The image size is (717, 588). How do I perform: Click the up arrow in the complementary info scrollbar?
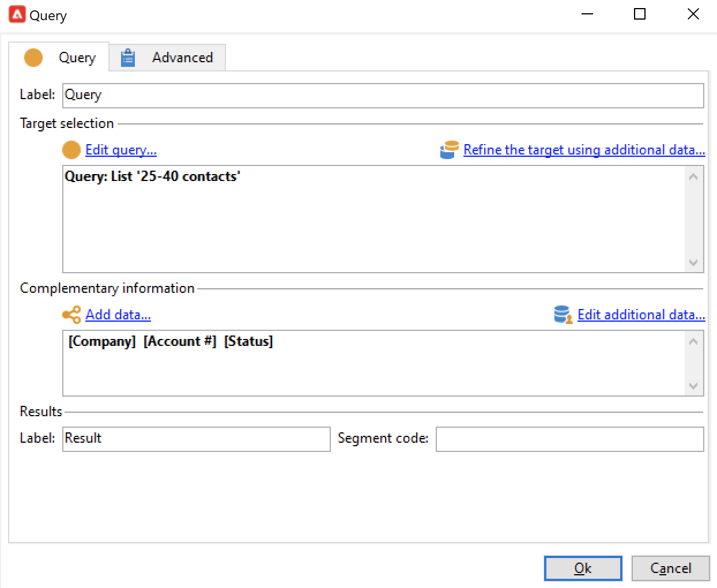tap(693, 341)
